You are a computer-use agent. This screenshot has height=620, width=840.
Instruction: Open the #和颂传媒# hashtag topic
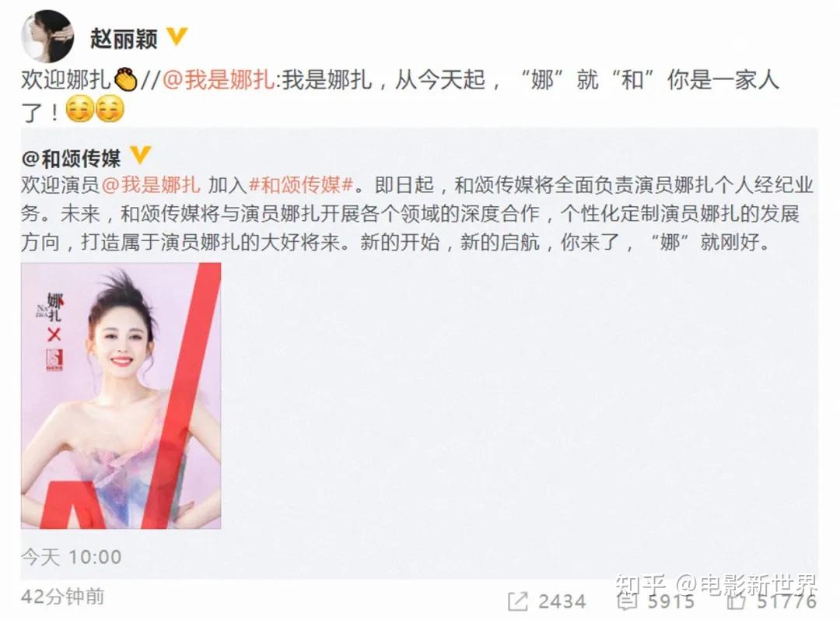coord(301,185)
